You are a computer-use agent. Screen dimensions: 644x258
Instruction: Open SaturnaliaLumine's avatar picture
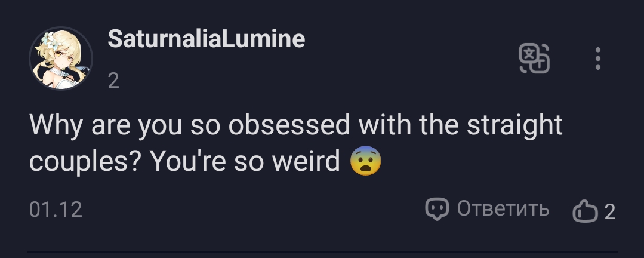click(x=60, y=59)
